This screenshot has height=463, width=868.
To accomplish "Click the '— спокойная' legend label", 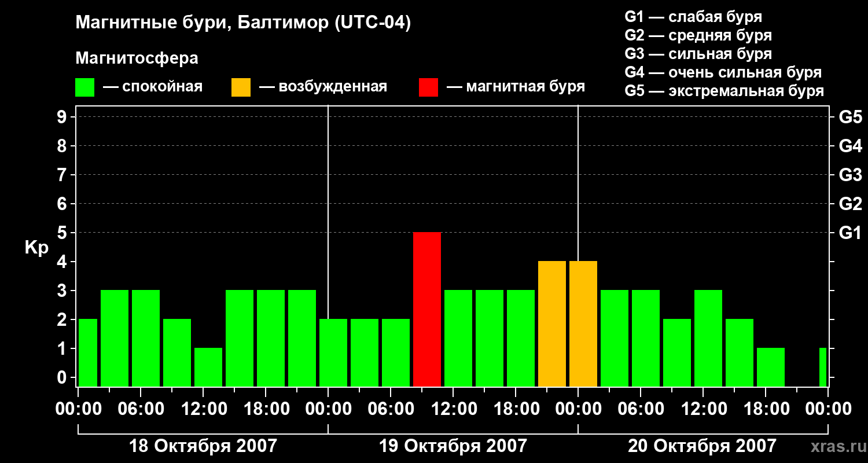I will pos(153,87).
